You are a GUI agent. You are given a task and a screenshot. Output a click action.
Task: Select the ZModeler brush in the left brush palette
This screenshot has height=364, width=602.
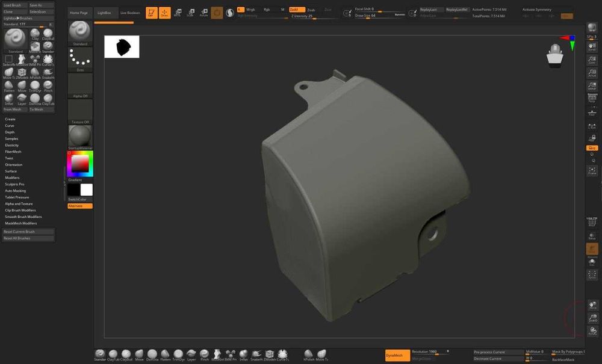point(22,73)
